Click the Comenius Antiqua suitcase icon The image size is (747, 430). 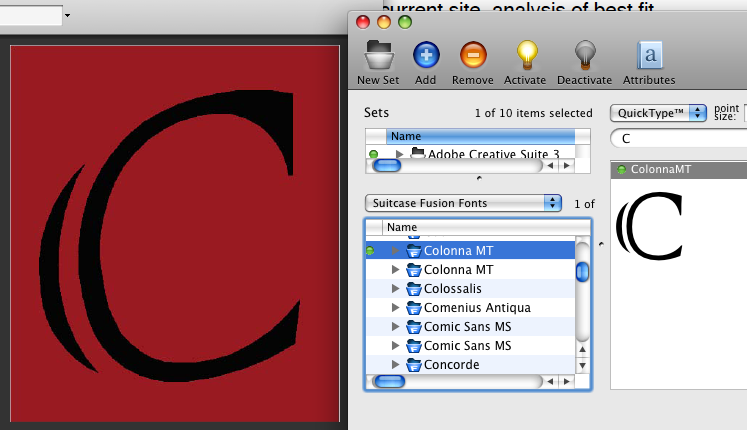(414, 308)
